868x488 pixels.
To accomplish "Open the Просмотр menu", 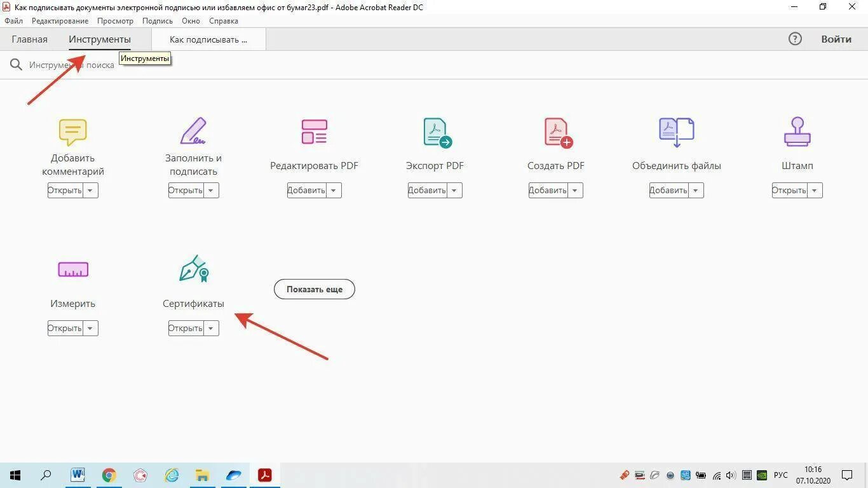I will [115, 21].
